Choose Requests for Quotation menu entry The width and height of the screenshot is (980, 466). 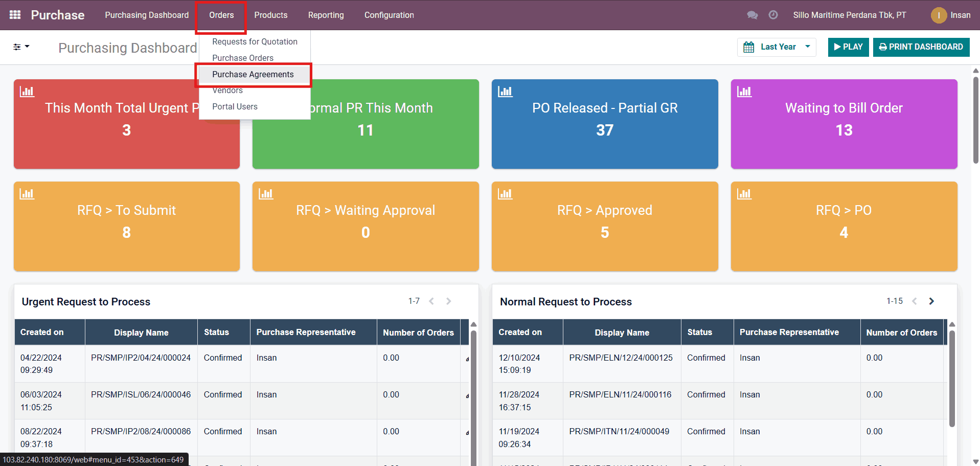tap(255, 41)
